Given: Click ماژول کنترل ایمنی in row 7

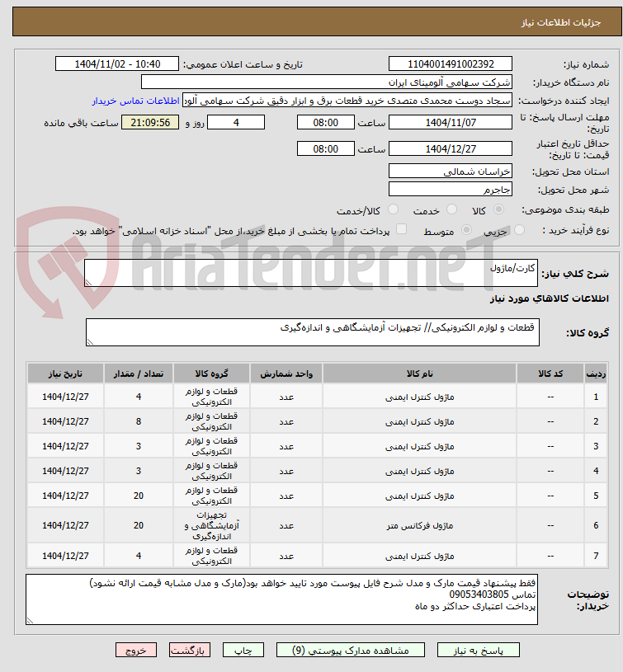Looking at the screenshot, I should pyautogui.click(x=419, y=556).
